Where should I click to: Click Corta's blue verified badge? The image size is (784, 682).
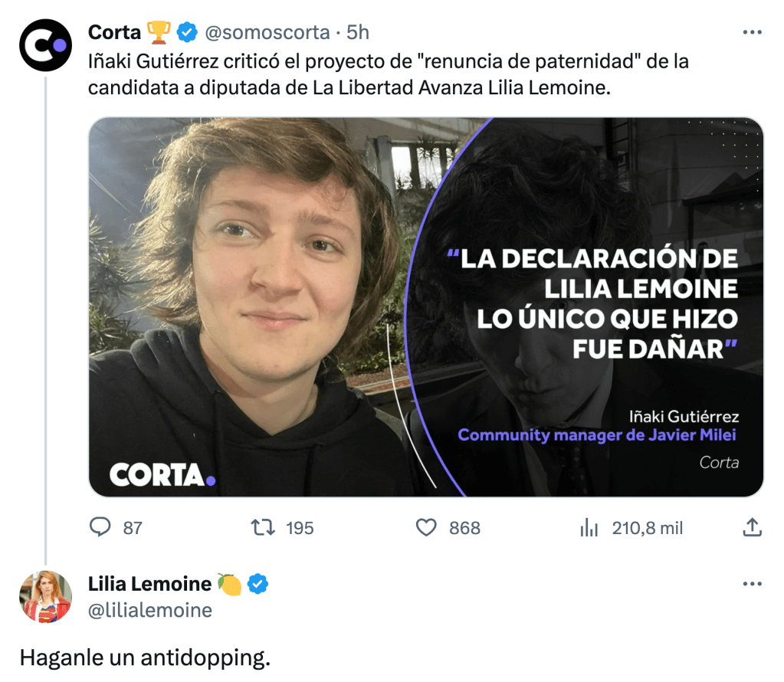pyautogui.click(x=187, y=32)
